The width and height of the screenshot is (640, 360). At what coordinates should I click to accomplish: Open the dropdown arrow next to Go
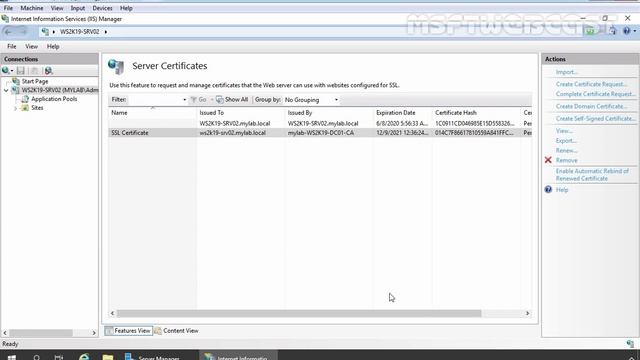coord(211,100)
